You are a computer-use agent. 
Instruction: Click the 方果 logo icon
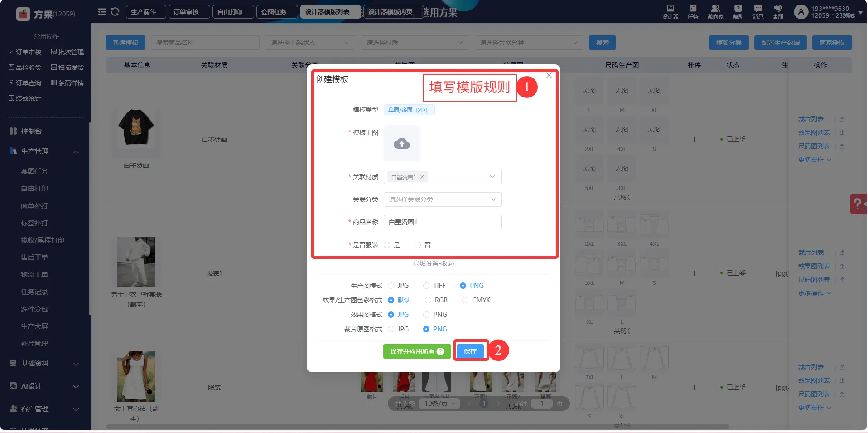(x=23, y=14)
